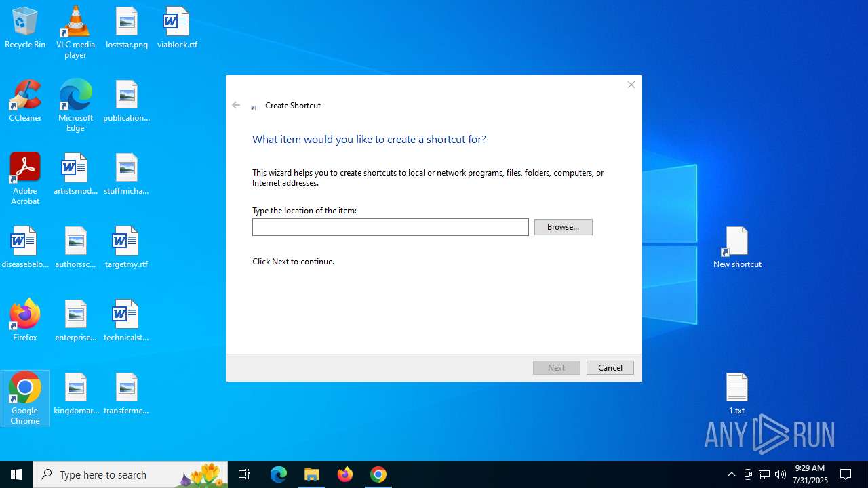Select the publication... image file icon
The height and width of the screenshot is (488, 868).
tap(127, 102)
